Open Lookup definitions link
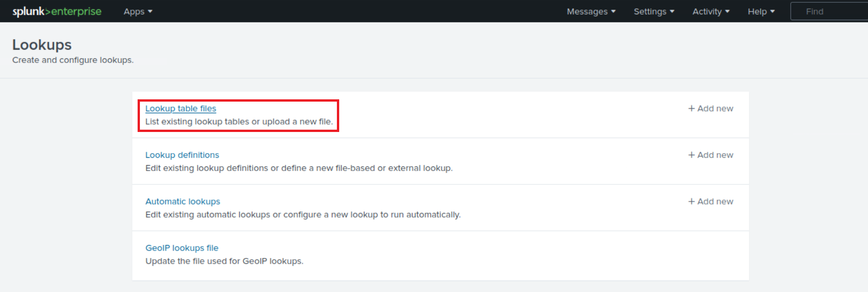This screenshot has height=292, width=868. (182, 155)
